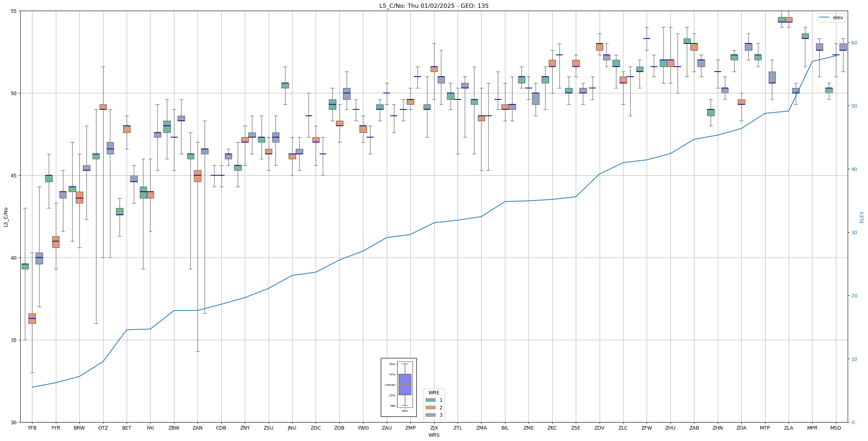868x441 pixels.
Task: Click the L5_C/No y-axis label
Action: click(6, 217)
